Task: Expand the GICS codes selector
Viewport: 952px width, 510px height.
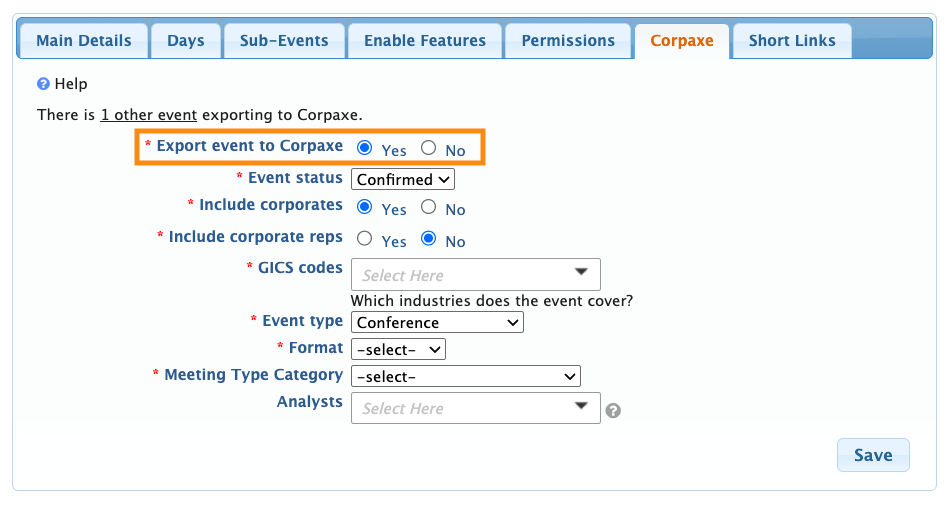Action: click(476, 275)
